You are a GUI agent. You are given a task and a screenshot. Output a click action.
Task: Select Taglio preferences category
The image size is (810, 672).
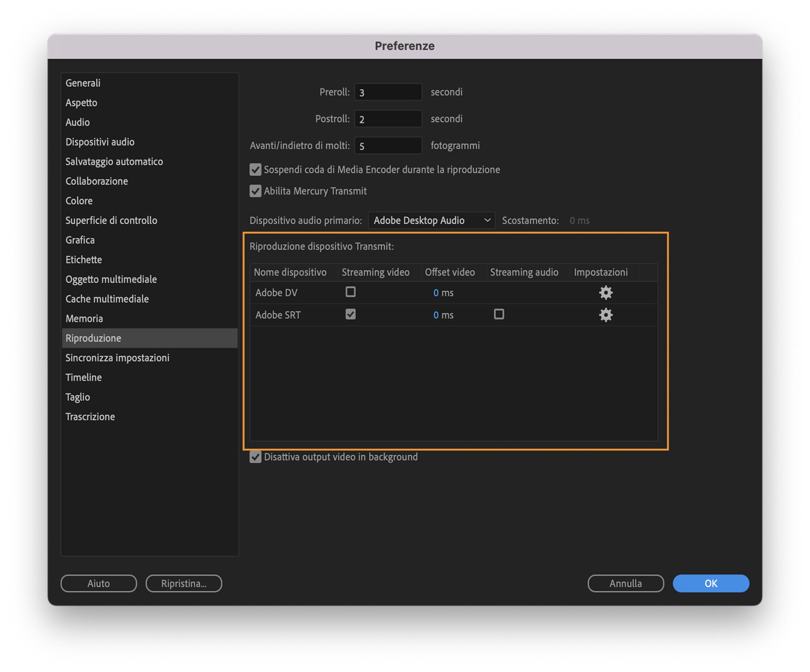point(150,397)
